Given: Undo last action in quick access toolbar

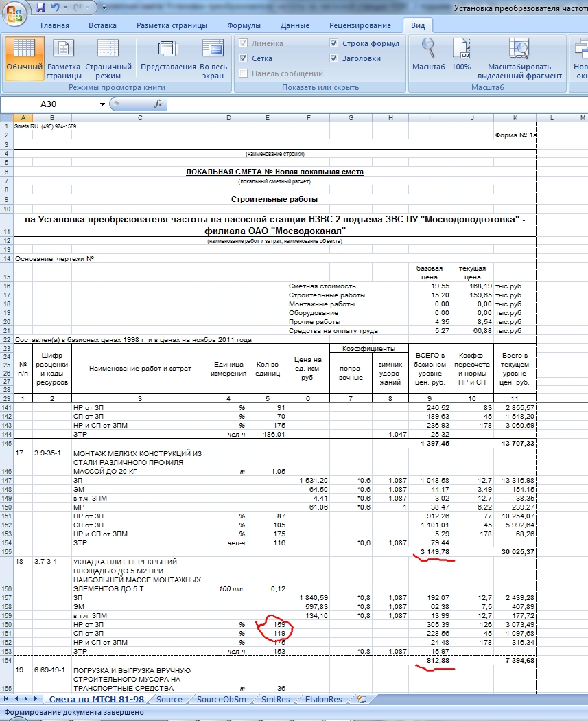Looking at the screenshot, I should [x=55, y=8].
